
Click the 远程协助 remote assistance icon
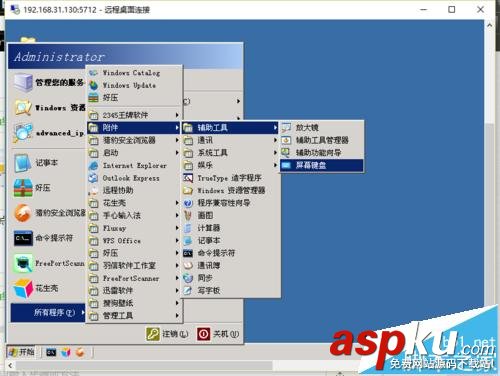[x=94, y=190]
